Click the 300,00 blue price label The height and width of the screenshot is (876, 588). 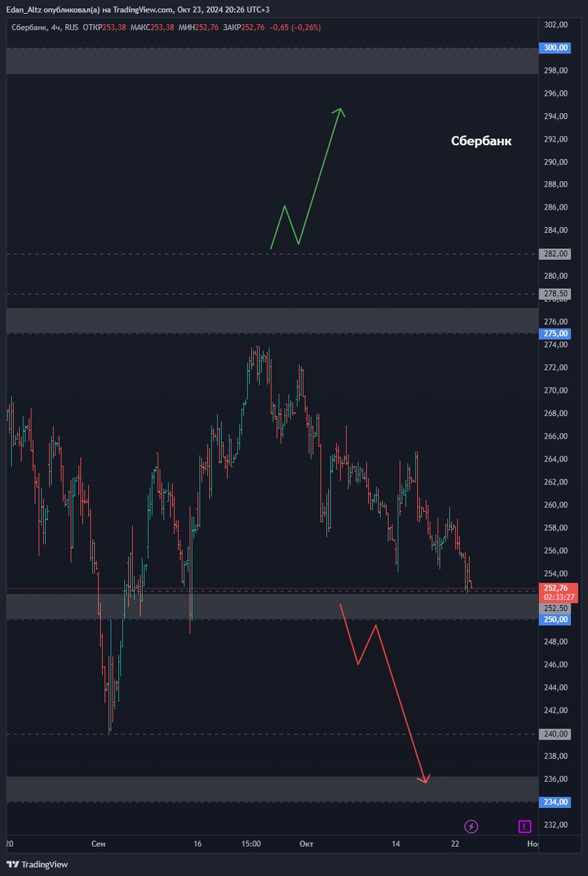click(556, 48)
